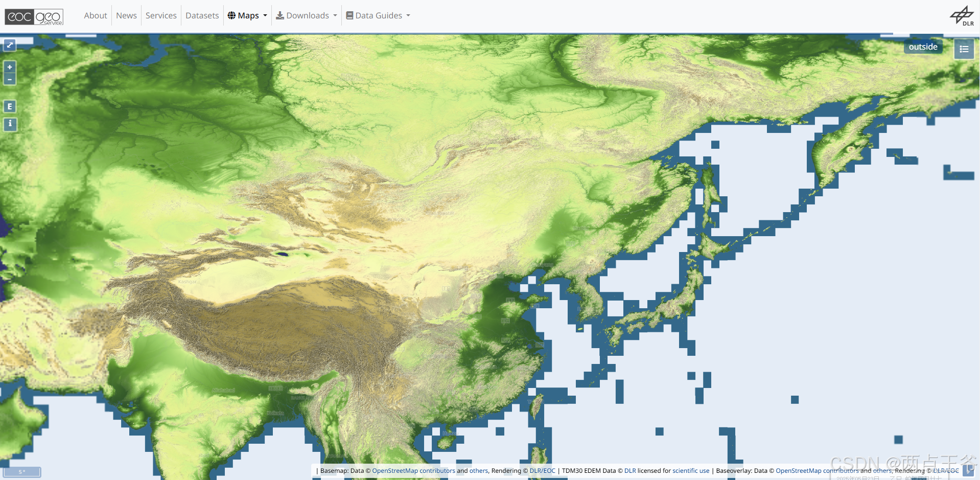Expand the Data Guides dropdown menu
The width and height of the screenshot is (980, 480).
click(378, 16)
